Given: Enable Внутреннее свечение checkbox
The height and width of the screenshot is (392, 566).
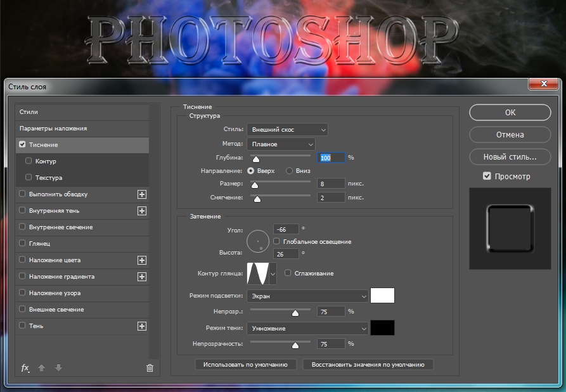Looking at the screenshot, I should tap(22, 227).
